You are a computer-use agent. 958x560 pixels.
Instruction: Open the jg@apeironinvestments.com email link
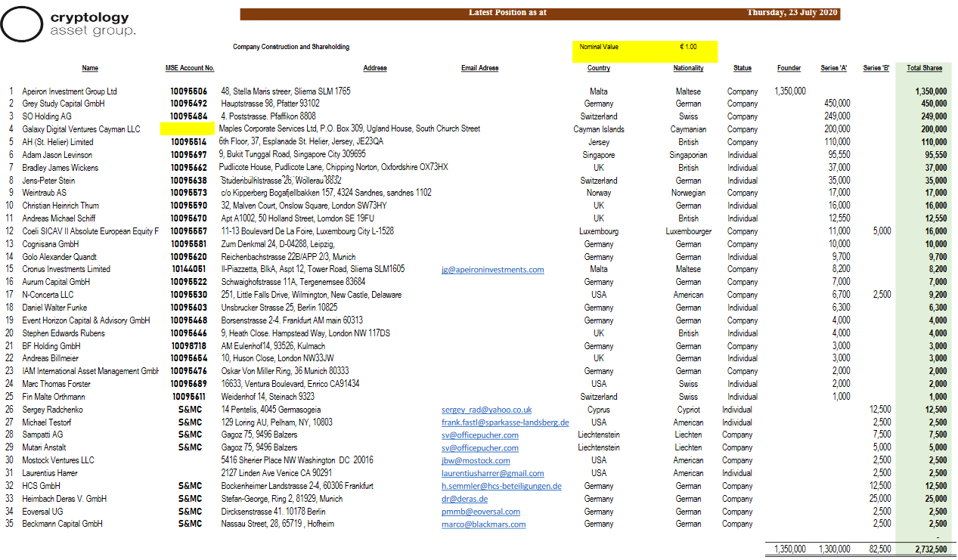click(492, 270)
